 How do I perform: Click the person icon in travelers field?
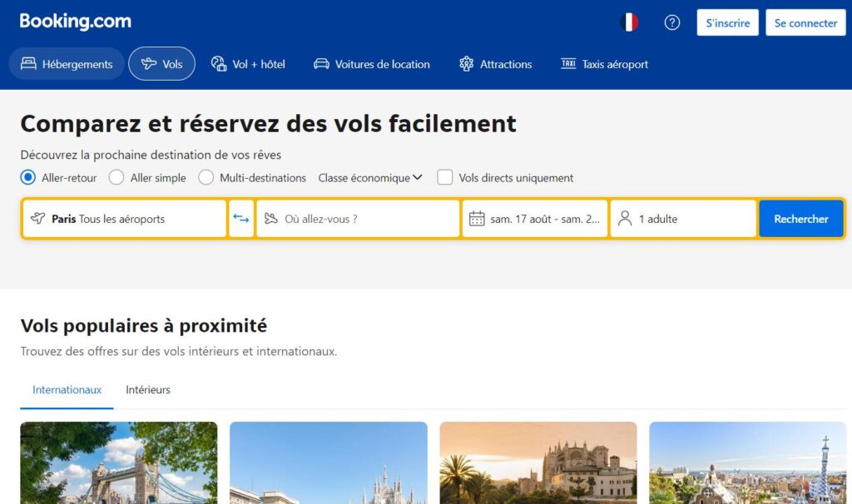pos(625,219)
